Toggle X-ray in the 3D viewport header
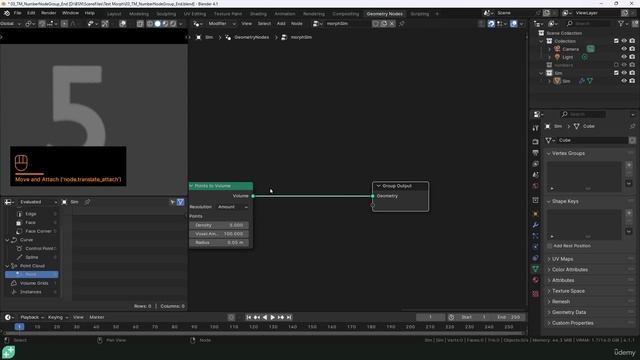The height and width of the screenshot is (360, 640). click(x=140, y=24)
